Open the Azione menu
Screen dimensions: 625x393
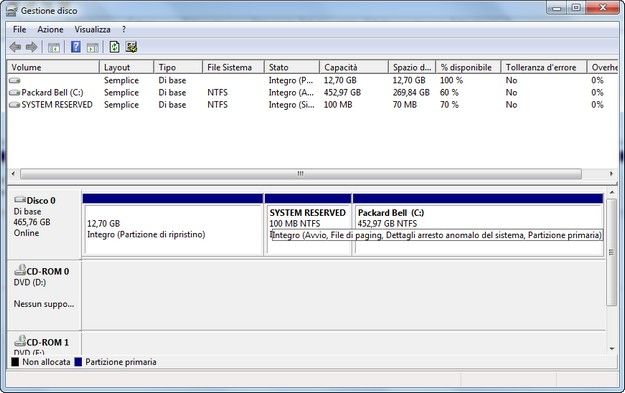[50, 29]
